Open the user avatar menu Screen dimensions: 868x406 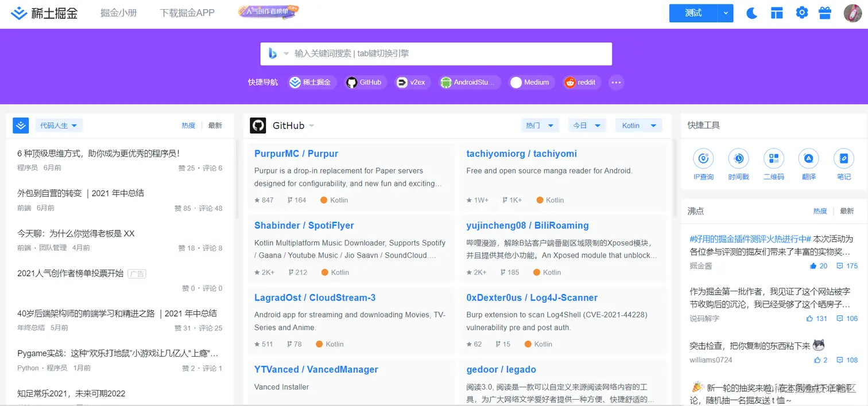coord(852,13)
